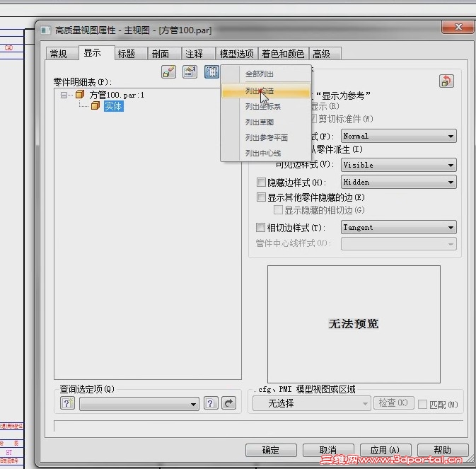Toggle the 剪切标准件 checkbox
Image resolution: width=476 pixels, height=469 pixels.
[x=314, y=118]
